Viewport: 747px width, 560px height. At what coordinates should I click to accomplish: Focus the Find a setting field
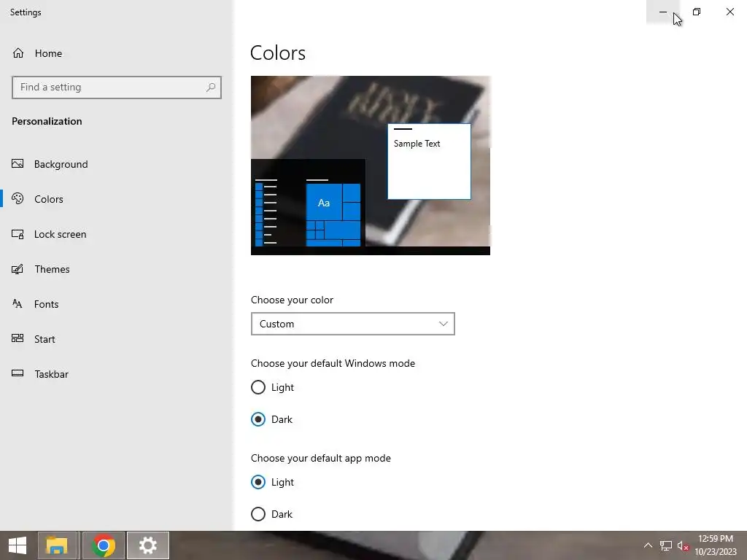116,87
